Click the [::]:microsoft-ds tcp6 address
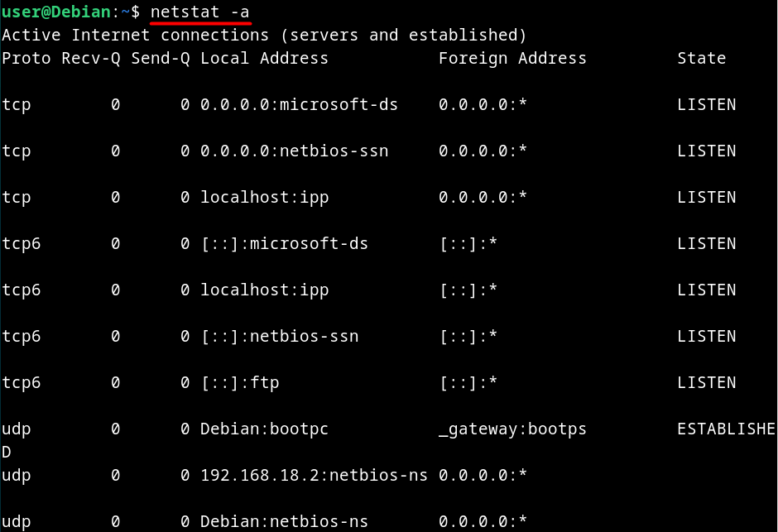 (285, 243)
